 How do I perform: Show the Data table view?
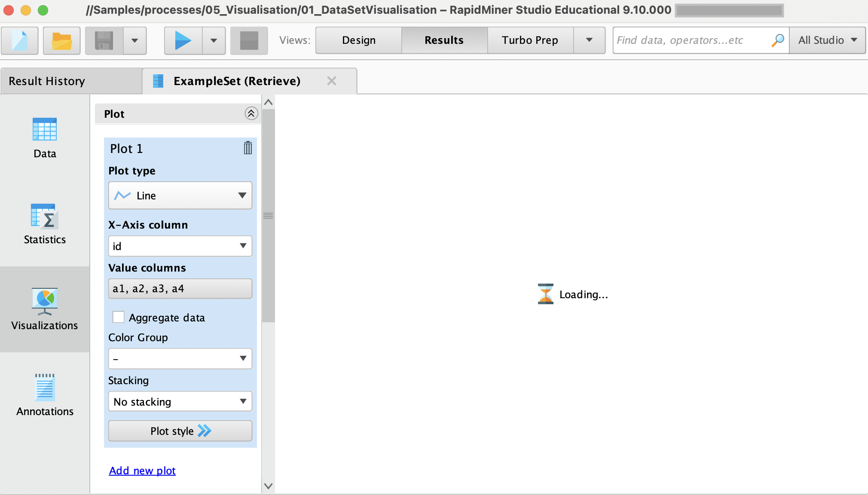[45, 137]
